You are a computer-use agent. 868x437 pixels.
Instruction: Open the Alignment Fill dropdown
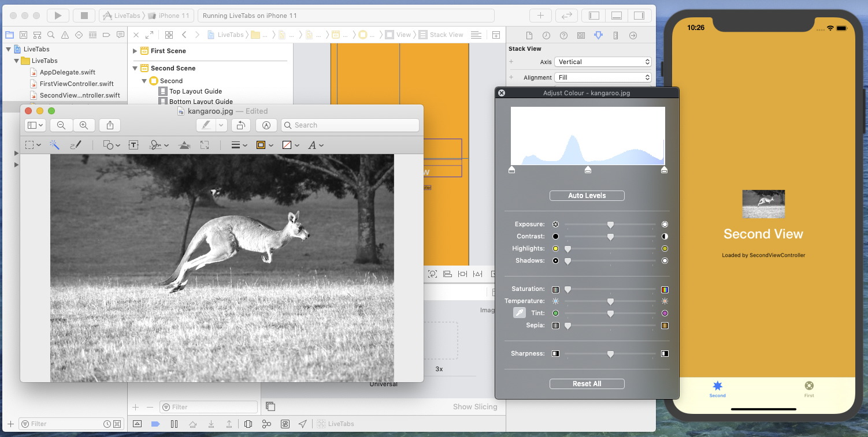coord(603,77)
